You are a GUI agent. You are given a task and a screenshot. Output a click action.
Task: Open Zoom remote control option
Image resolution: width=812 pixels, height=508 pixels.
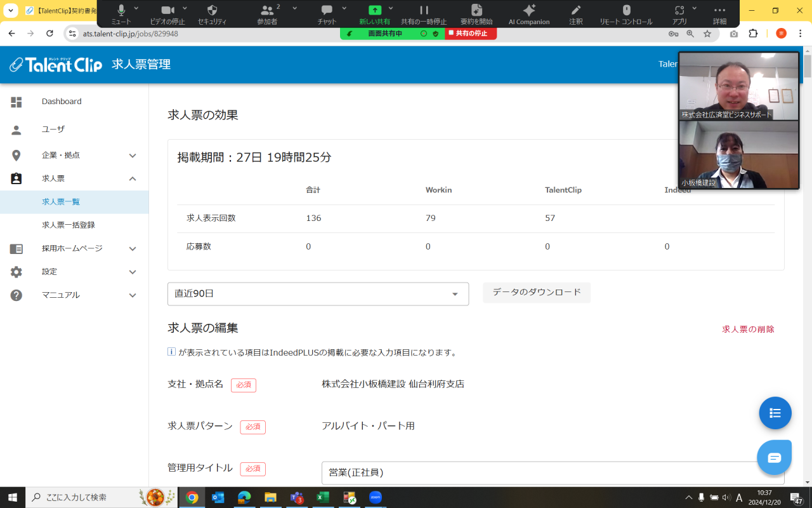point(626,13)
